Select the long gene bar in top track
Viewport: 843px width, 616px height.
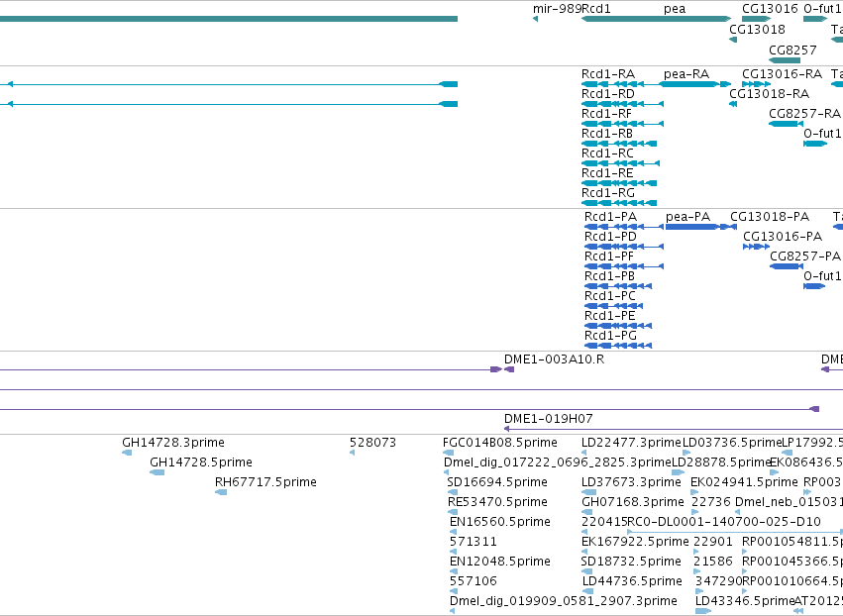point(229,19)
